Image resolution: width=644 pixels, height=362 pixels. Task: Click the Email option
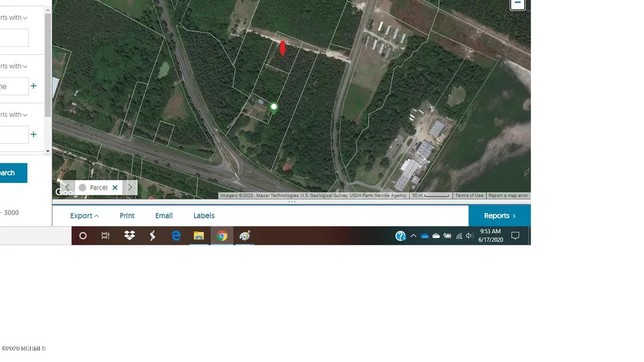tap(164, 216)
